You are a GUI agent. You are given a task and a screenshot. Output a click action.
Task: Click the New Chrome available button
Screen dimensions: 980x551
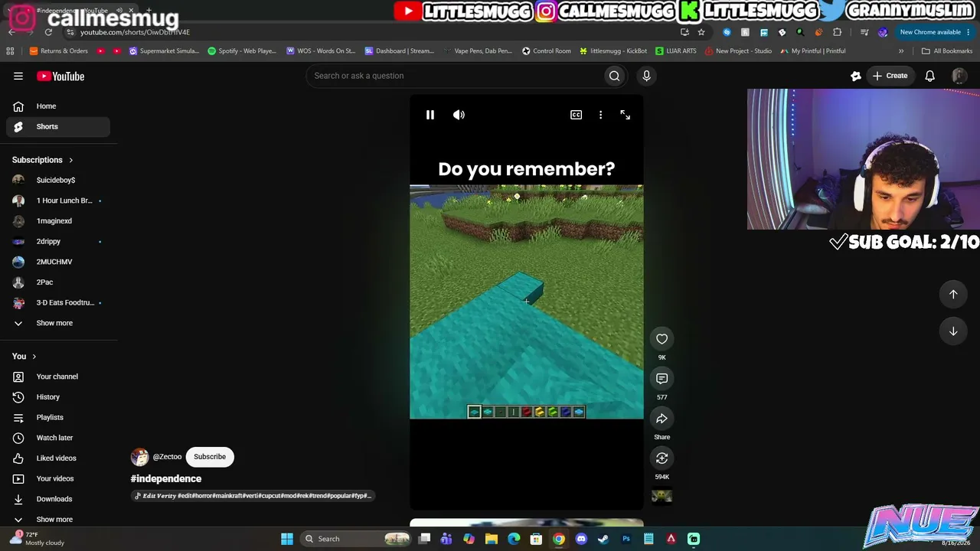[934, 32]
